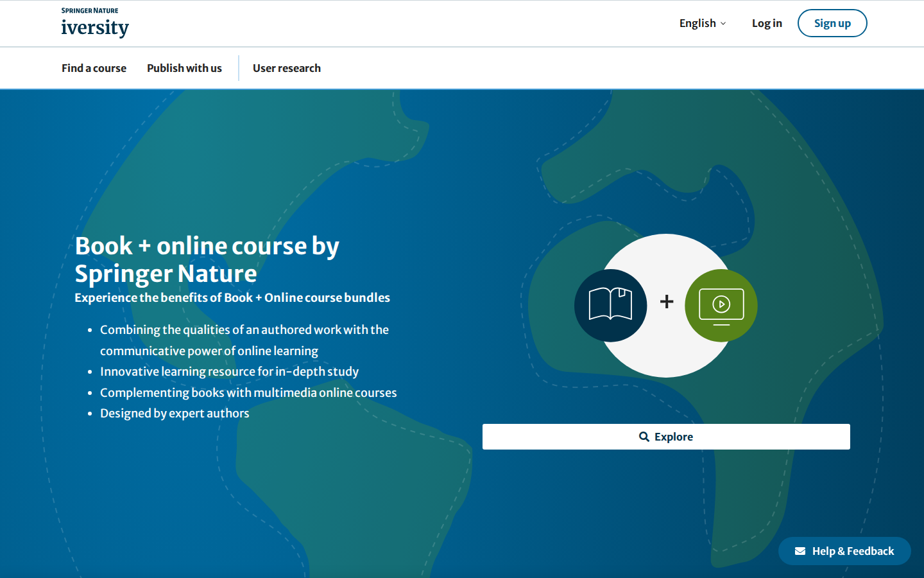Screen dimensions: 924x578
Task: Click the Sign up button
Action: click(x=832, y=23)
